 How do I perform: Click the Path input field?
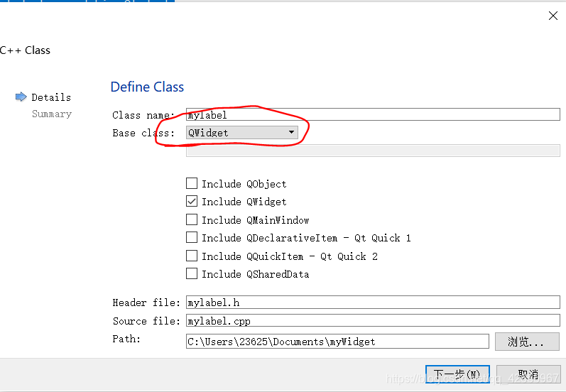(x=337, y=341)
